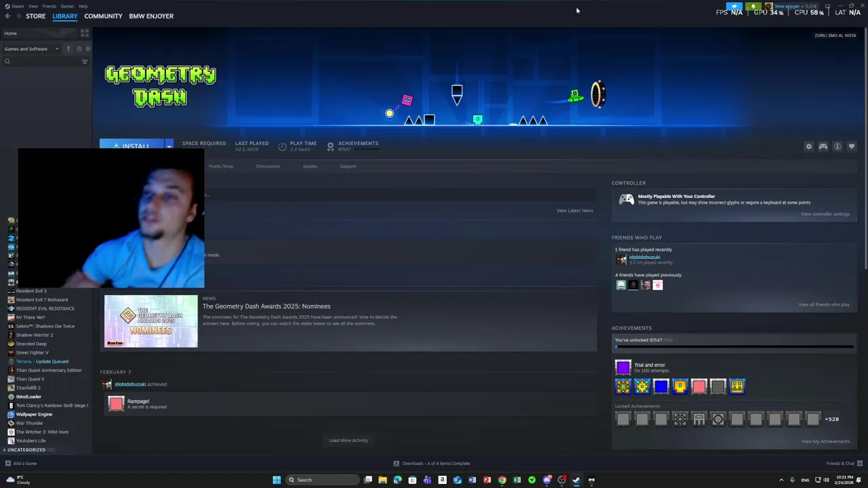Open Downloads - 4 of 4 Items Complete
Viewport: 868px width, 488px height.
431,464
